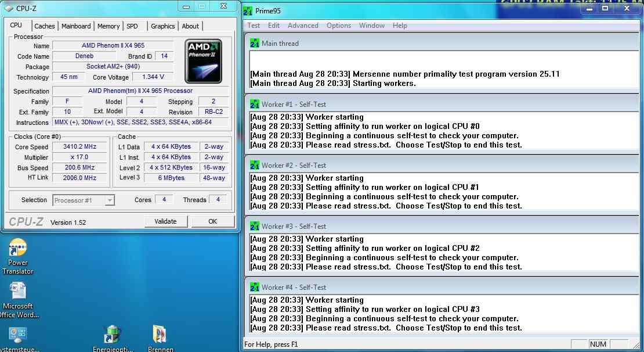644x352 pixels.
Task: Click the NUM indicator in Prime95 status bar
Action: [x=598, y=344]
